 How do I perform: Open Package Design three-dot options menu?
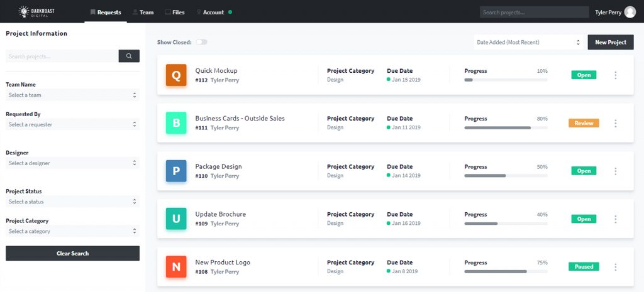[x=615, y=171]
